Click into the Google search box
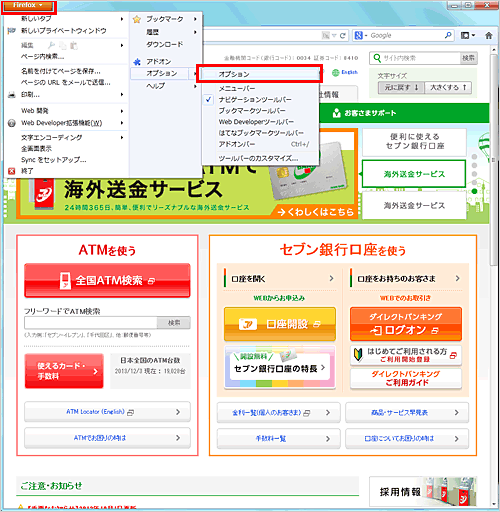Viewport: 500px width, 512px height. [406, 35]
